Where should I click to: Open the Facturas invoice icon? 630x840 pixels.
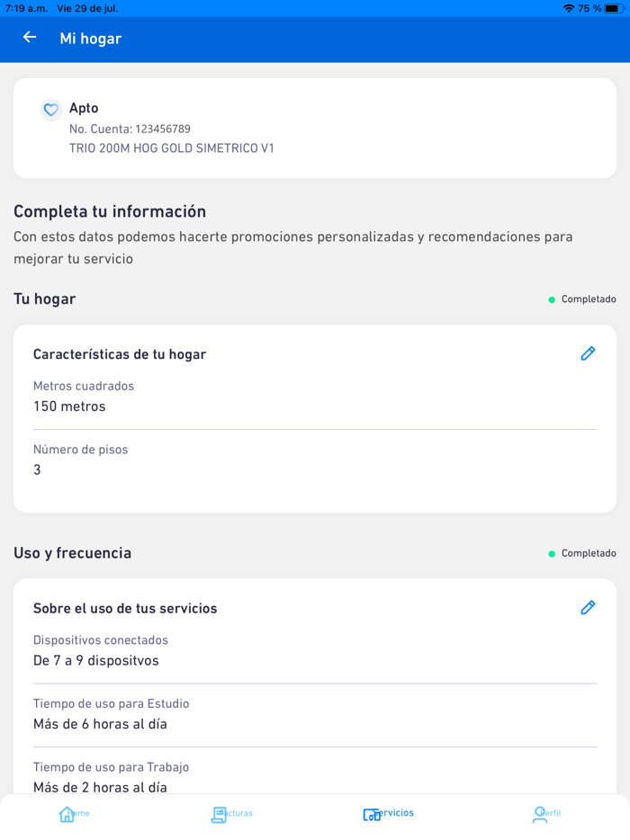coord(220,813)
